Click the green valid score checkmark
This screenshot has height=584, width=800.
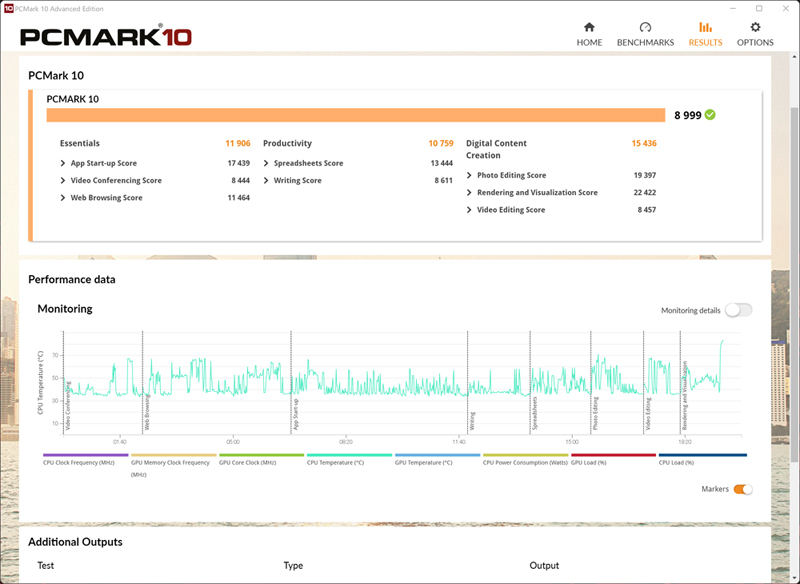click(710, 115)
